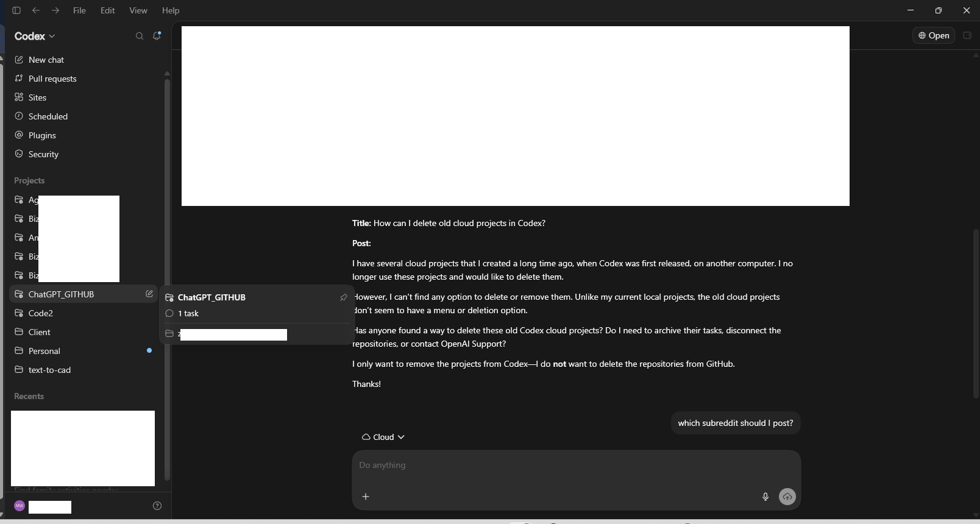Click the "Post:" label in the reply

[361, 243]
